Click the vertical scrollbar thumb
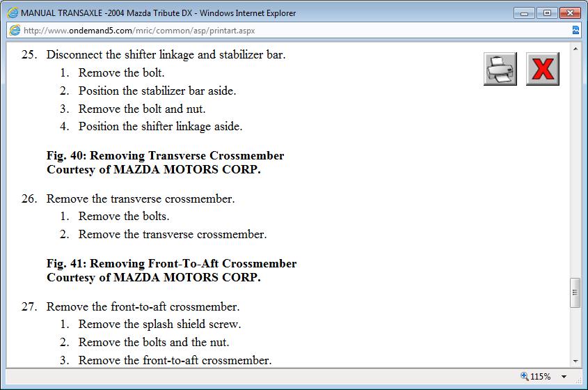The image size is (588, 390). 575,292
